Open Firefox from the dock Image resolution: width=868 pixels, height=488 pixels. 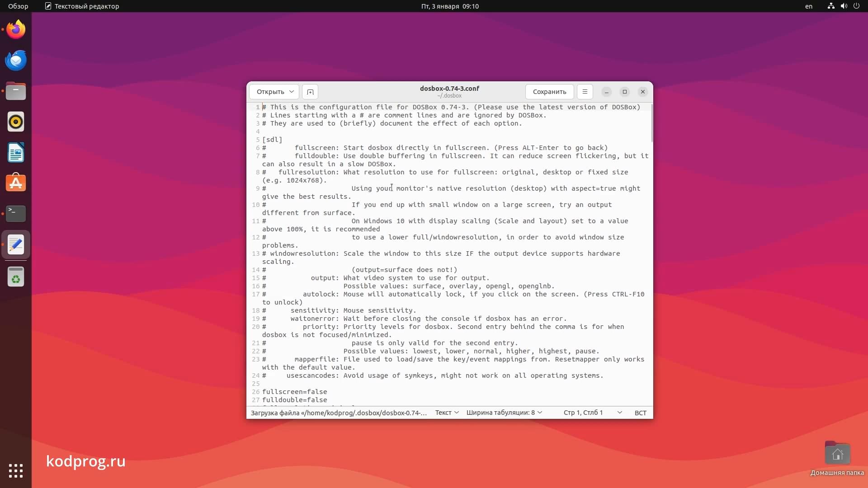pos(16,29)
